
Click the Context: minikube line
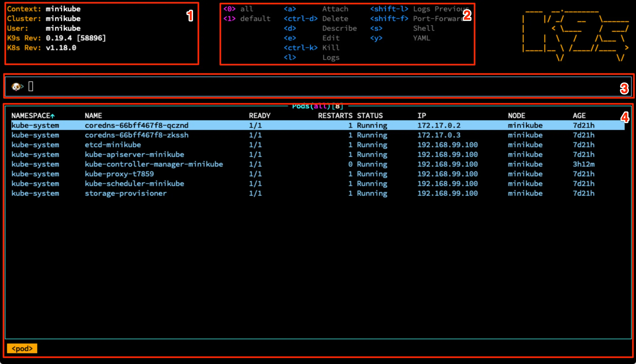(44, 9)
